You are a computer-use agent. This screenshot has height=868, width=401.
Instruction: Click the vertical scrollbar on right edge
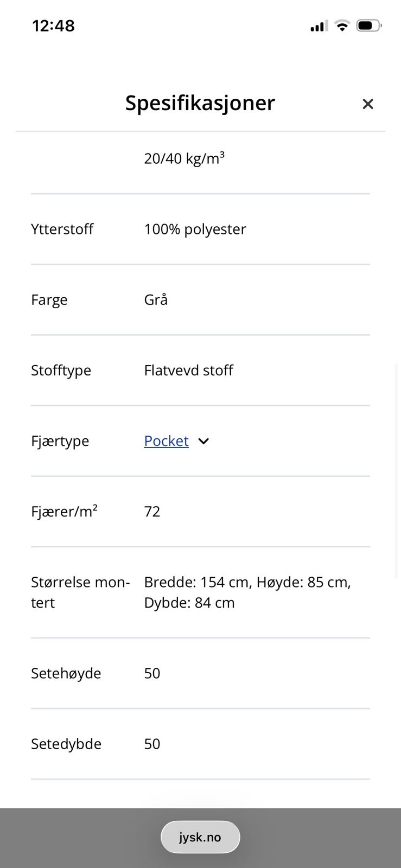point(397,472)
